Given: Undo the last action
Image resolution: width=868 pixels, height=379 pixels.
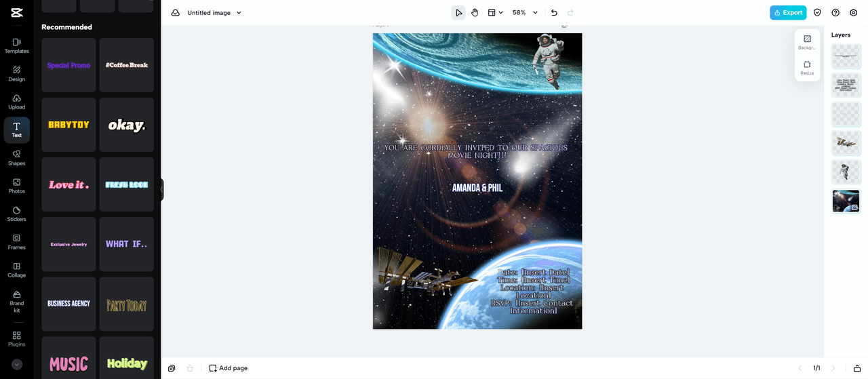Looking at the screenshot, I should coord(554,12).
